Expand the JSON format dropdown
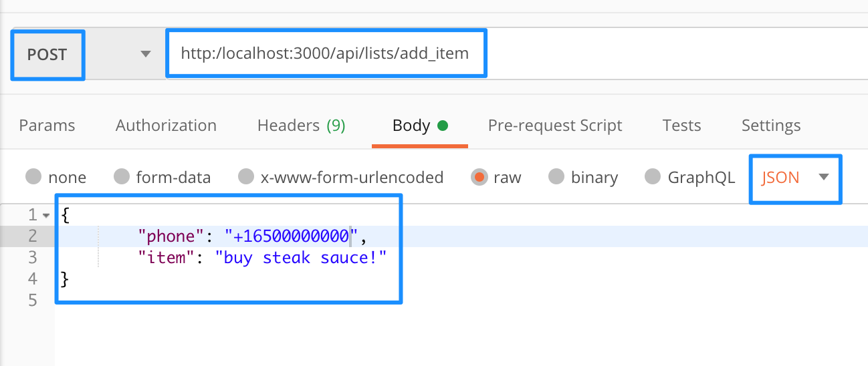Viewport: 868px width, 366px height. pyautogui.click(x=823, y=177)
